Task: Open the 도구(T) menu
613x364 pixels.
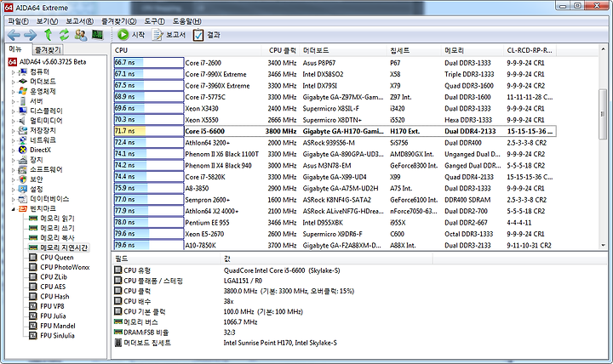Action: [x=154, y=21]
